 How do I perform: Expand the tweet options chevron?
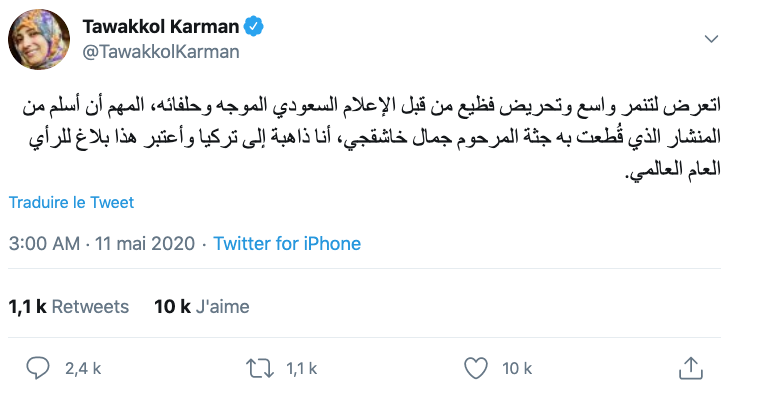tap(712, 39)
